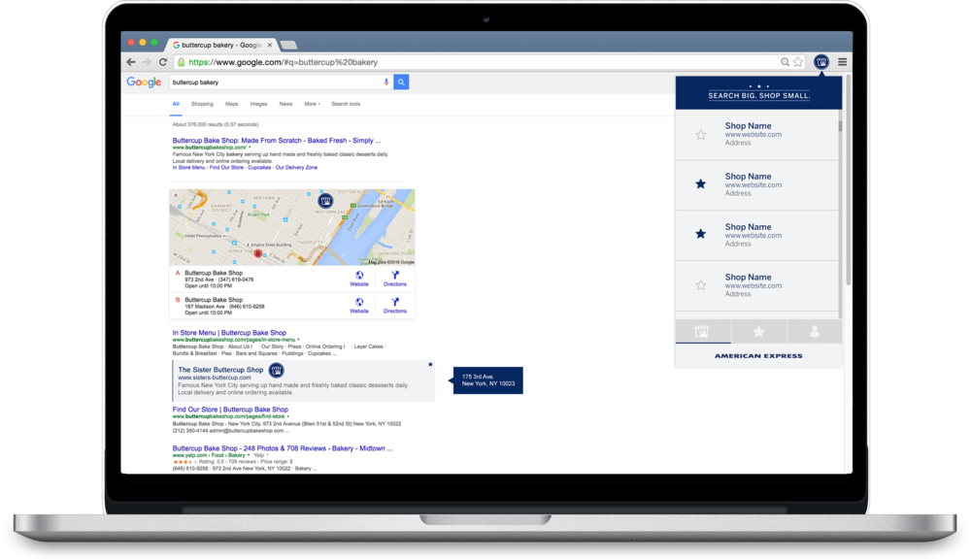Click the Shop Small badge on the map
Image resolution: width=971 pixels, height=560 pixels.
point(325,201)
